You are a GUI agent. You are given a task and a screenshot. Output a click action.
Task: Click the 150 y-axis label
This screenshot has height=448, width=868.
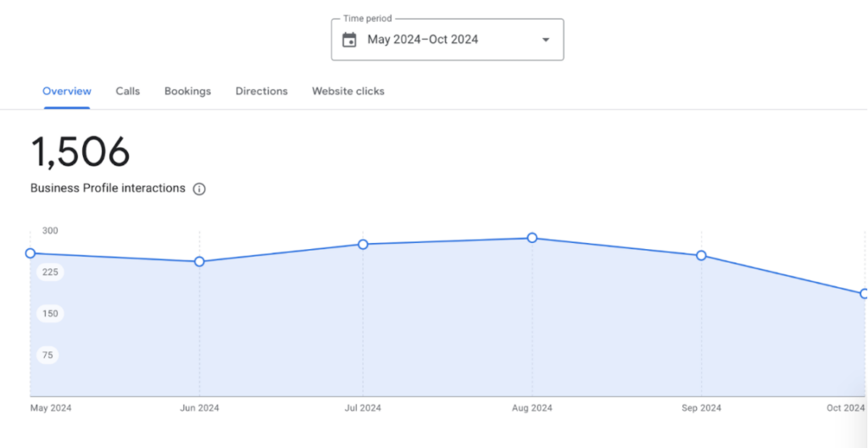(50, 313)
